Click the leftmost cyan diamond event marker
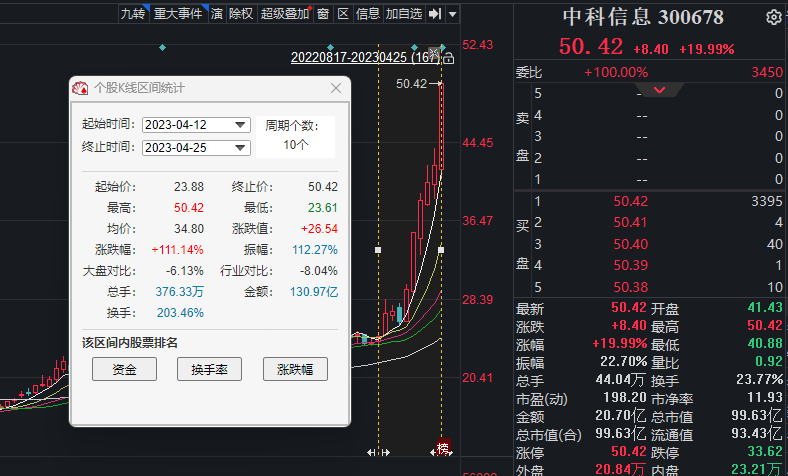 click(x=162, y=47)
